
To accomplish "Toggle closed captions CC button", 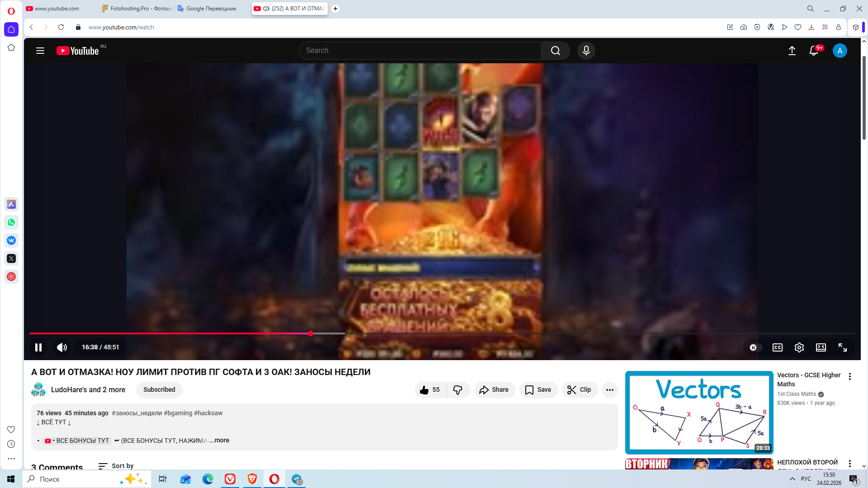I will pyautogui.click(x=778, y=347).
